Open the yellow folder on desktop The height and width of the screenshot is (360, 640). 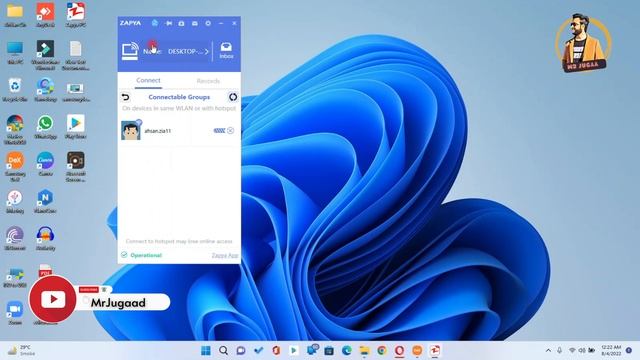click(x=15, y=15)
